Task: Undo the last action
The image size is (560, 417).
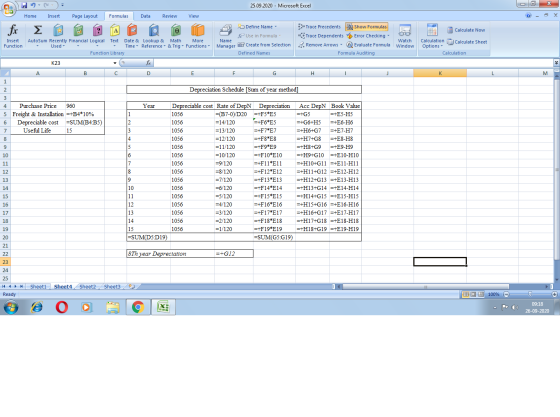Action: pos(33,5)
